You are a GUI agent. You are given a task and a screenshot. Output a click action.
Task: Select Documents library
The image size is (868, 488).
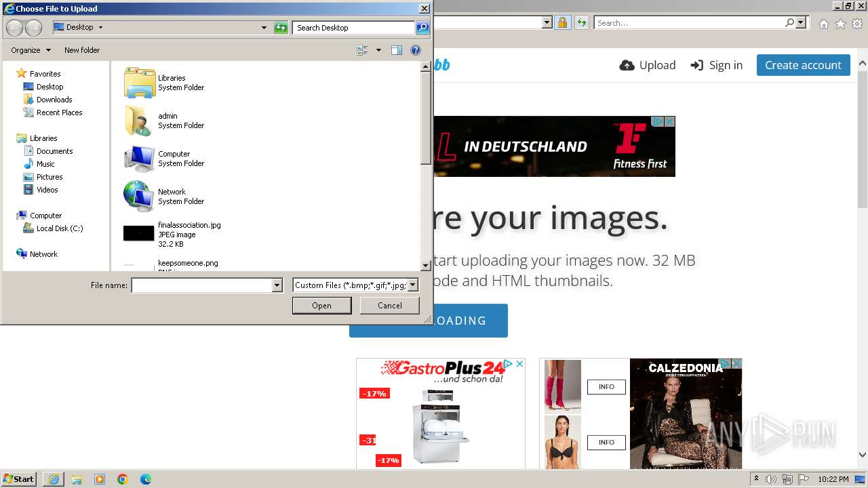[x=54, y=151]
